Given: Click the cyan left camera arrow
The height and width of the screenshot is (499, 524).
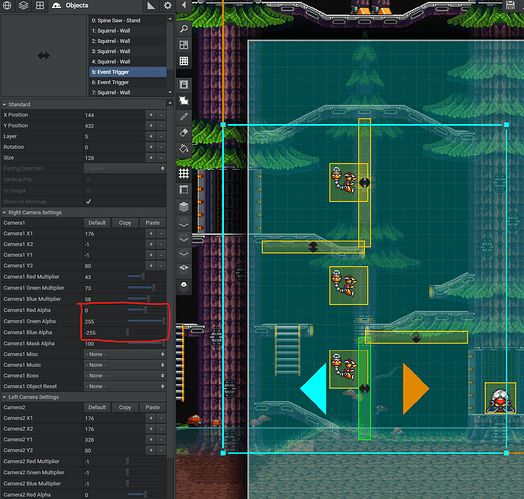Looking at the screenshot, I should coord(313,389).
